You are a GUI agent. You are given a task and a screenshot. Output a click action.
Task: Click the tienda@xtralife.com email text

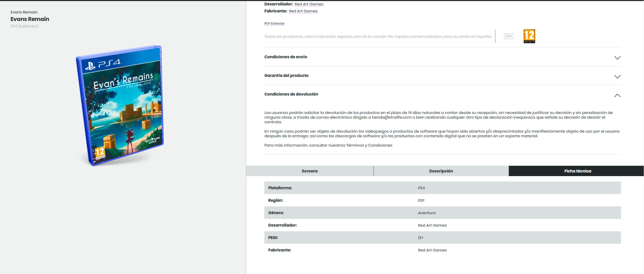click(392, 117)
